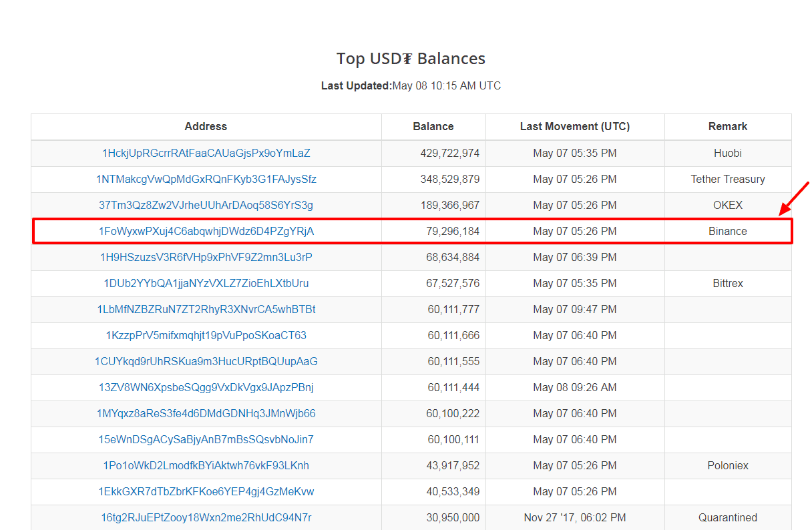The height and width of the screenshot is (530, 812).
Task: Open address 1LbMfNZBZRuN7ZT2RhyR3XNvrCA5whBTBt
Action: click(x=206, y=310)
